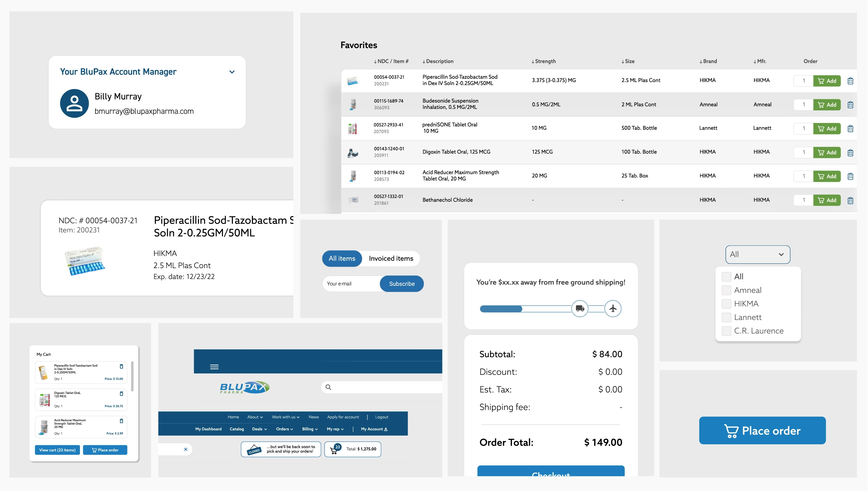
Task: Collapse Your BluPax Account Manager panel
Action: click(232, 72)
